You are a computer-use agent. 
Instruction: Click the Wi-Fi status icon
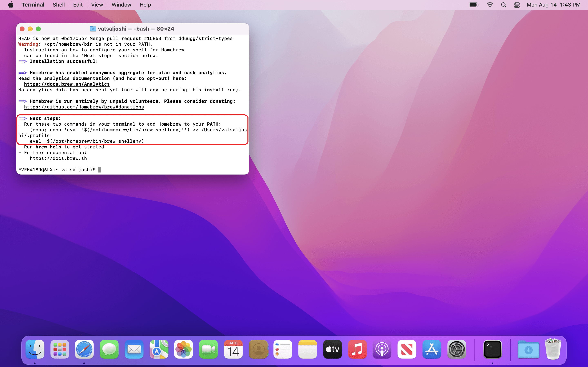(490, 5)
